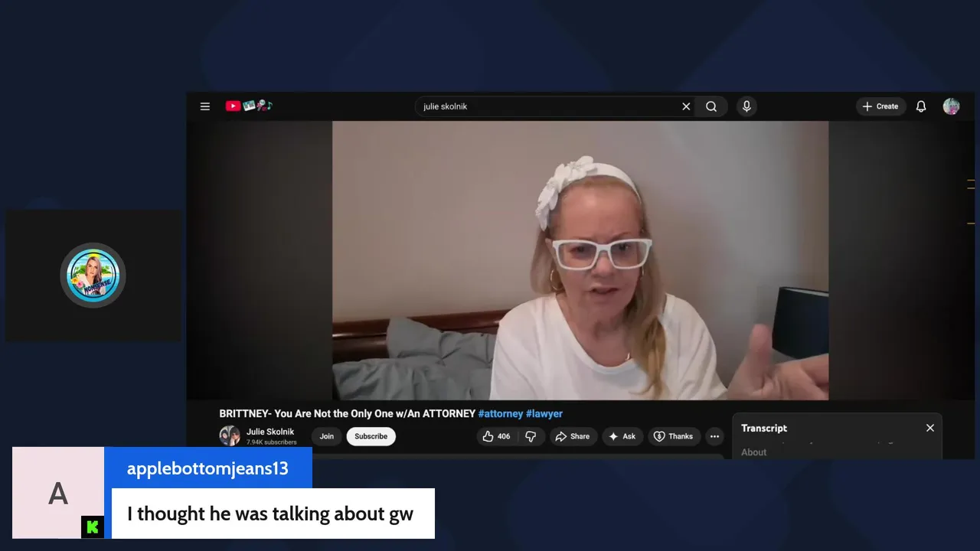Run search with magnifying glass button
This screenshot has width=980, height=551.
(x=711, y=106)
